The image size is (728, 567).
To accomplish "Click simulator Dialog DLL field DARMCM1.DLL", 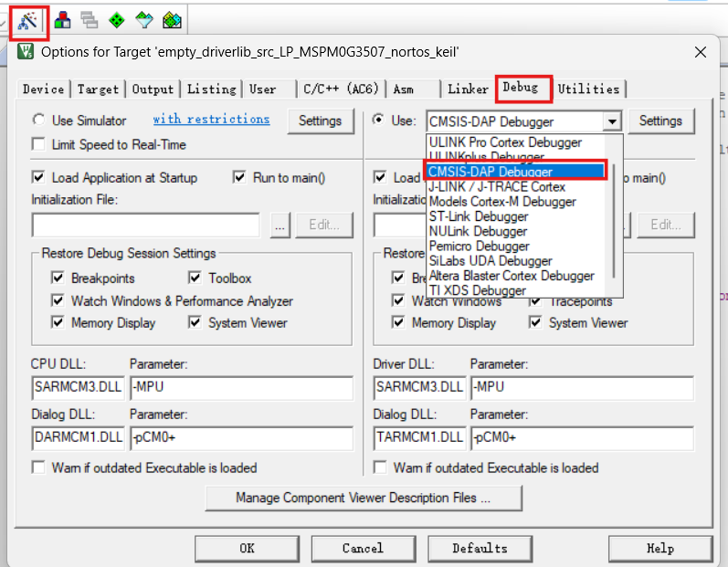I will coord(78,437).
